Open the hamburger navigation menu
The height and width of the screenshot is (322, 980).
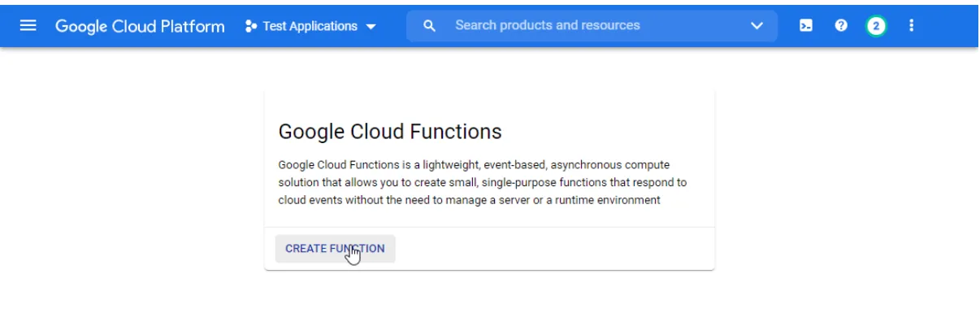coord(28,26)
